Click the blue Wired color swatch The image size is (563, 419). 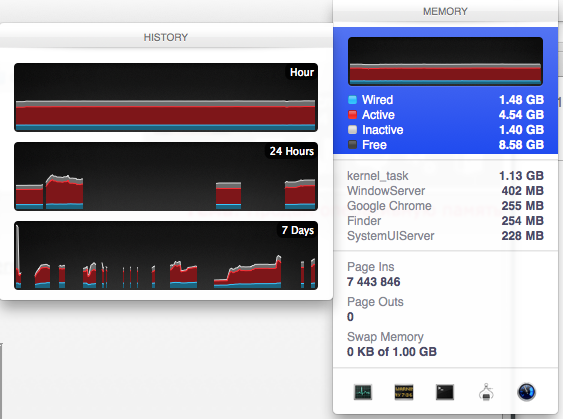coord(353,100)
